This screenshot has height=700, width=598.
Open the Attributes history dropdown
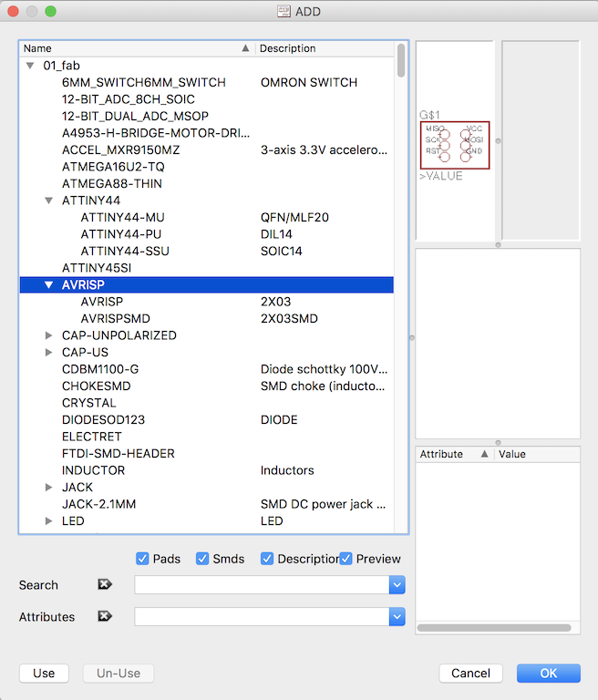coord(397,617)
